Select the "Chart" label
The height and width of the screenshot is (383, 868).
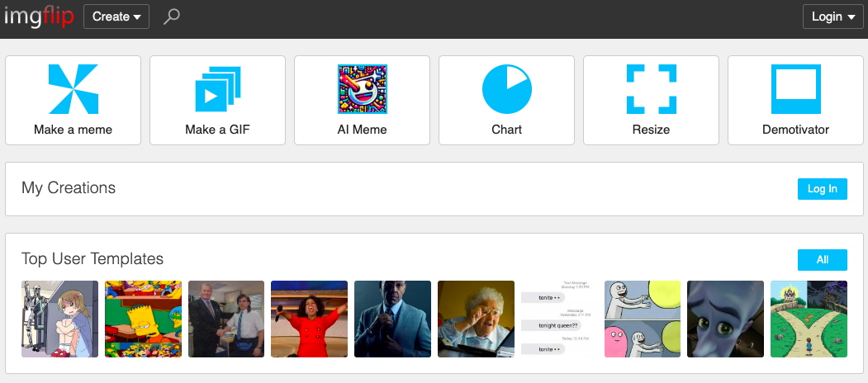coord(506,130)
